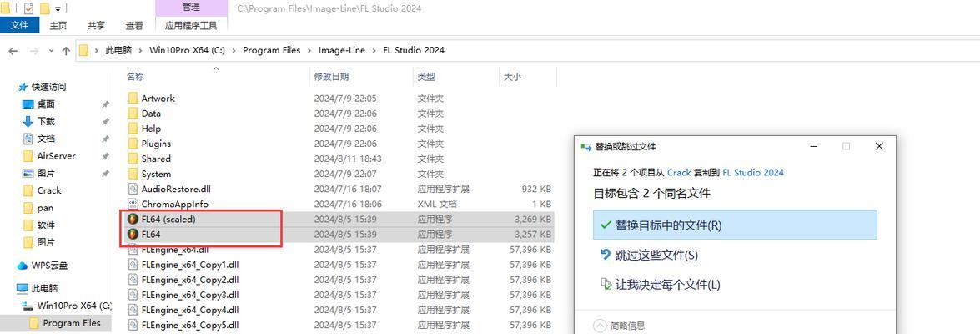Switch to the 查看 ribbon tab
The image size is (980, 334).
point(134,26)
